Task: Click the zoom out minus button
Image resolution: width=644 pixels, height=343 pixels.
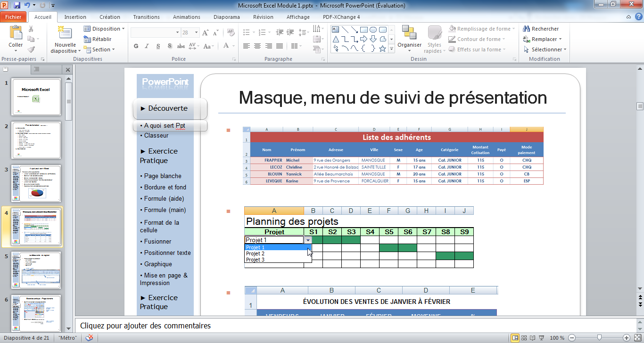Action: (x=572, y=338)
